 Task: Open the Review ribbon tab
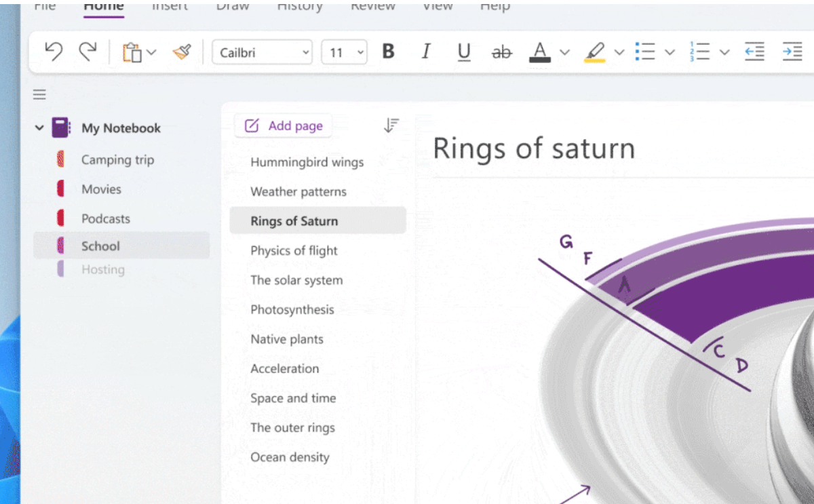372,6
